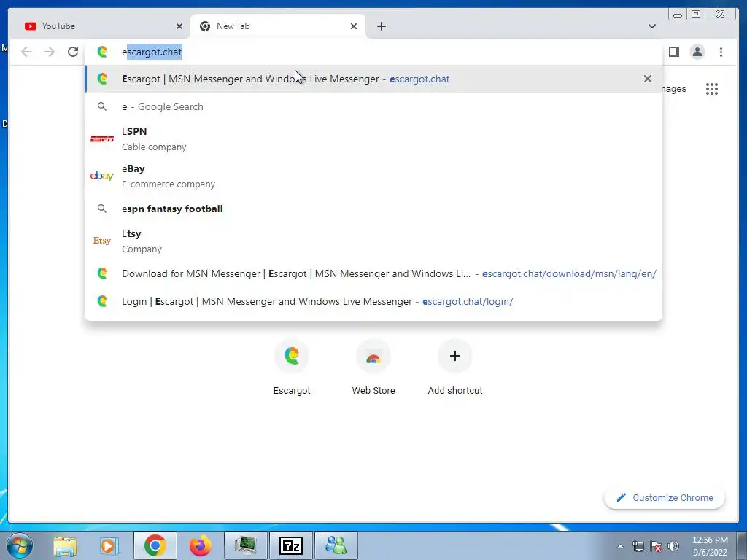The height and width of the screenshot is (560, 747).
Task: Open Login Escargot suggestion
Action: pyautogui.click(x=373, y=301)
